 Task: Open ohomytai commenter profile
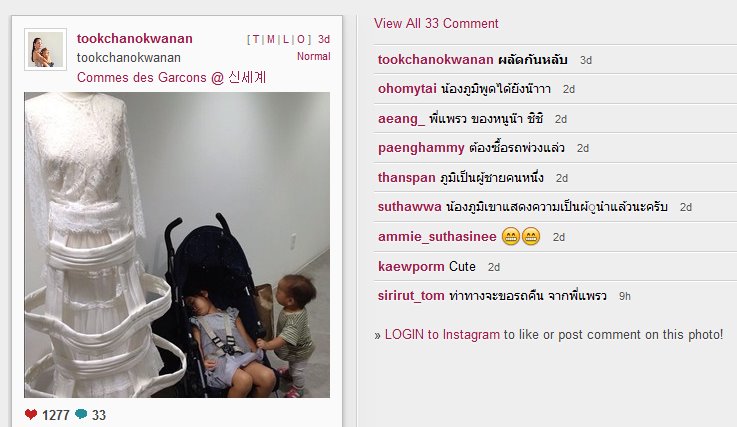coord(407,89)
